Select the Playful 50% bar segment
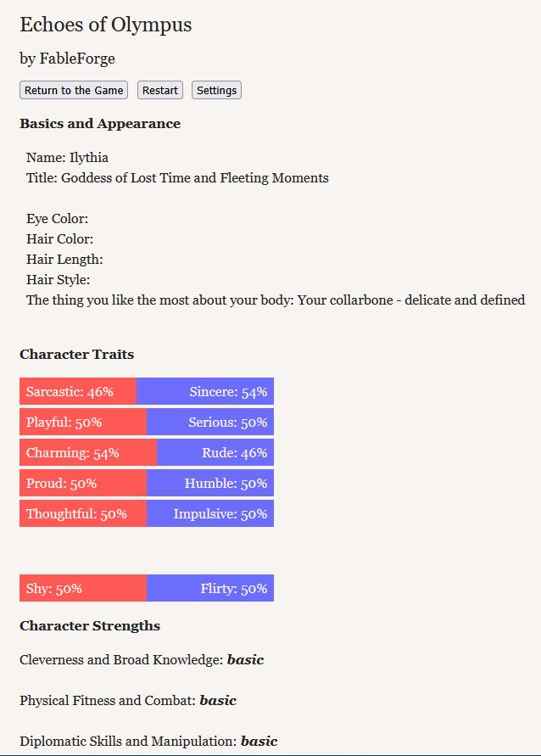The height and width of the screenshot is (756, 541). click(x=83, y=422)
